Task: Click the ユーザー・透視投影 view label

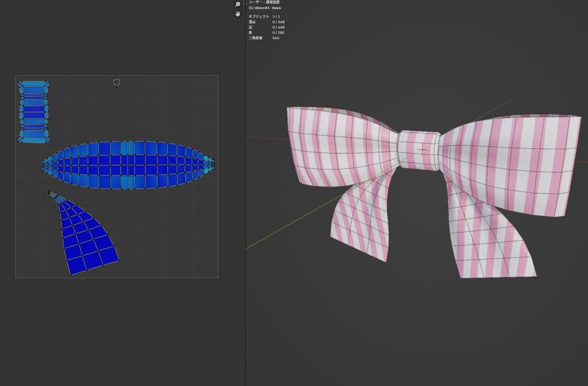Action: click(264, 2)
